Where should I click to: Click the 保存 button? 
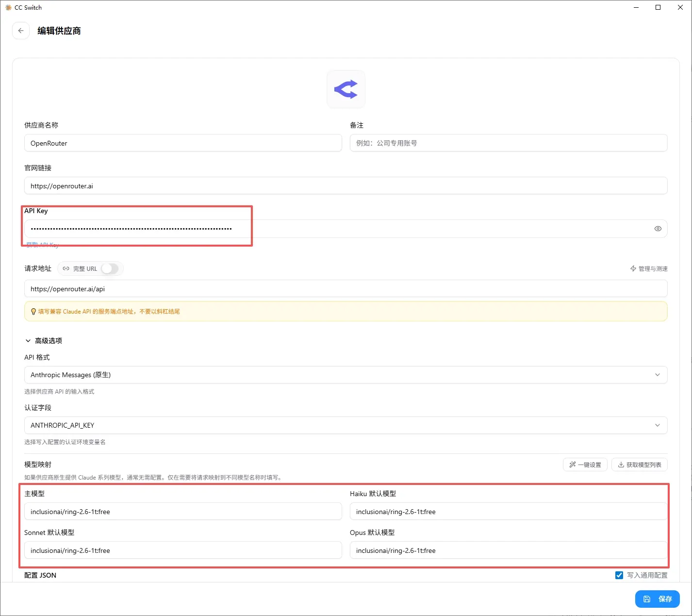point(658,599)
